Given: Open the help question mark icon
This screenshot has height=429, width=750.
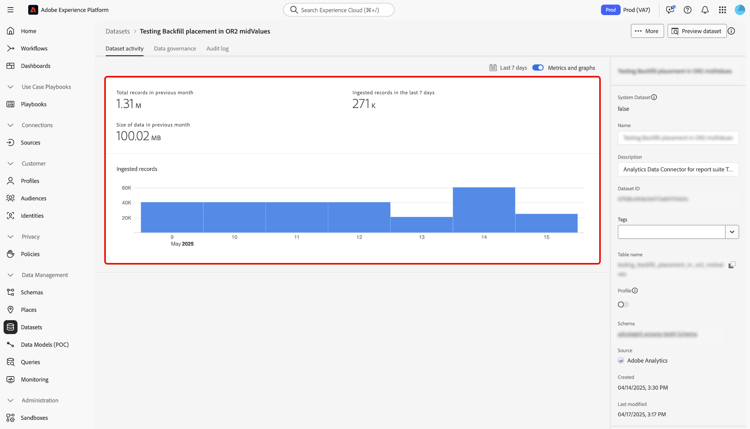Looking at the screenshot, I should (687, 10).
